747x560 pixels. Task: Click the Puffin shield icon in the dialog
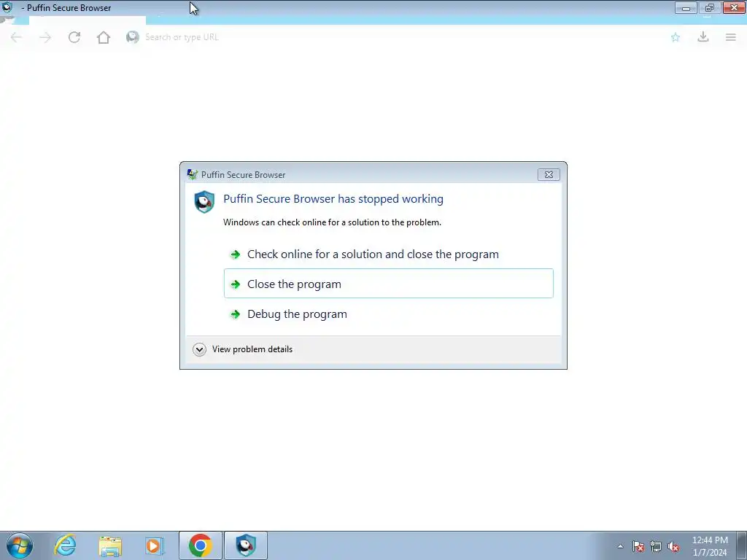[x=204, y=201]
